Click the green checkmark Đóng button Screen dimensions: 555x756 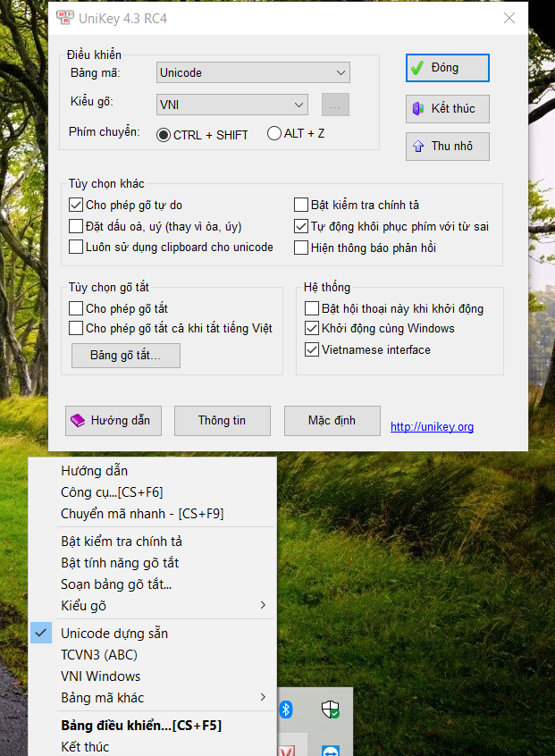pyautogui.click(x=447, y=68)
